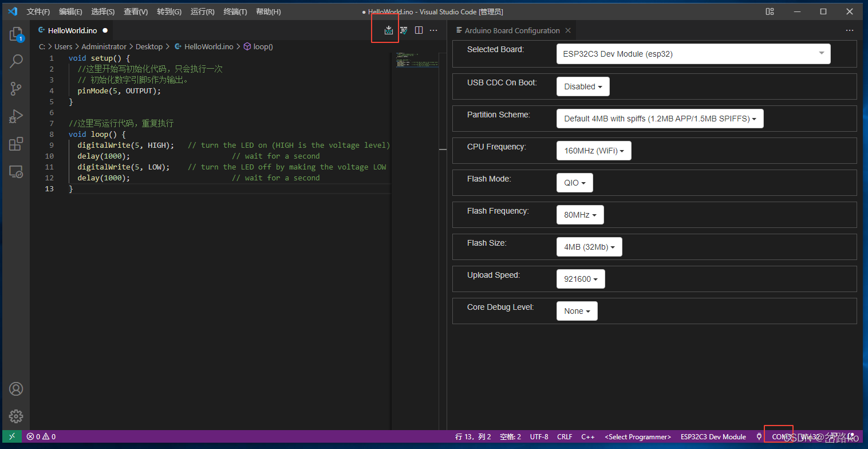Open the USB CDC On Boot dropdown
This screenshot has width=868, height=449.
[x=583, y=86]
